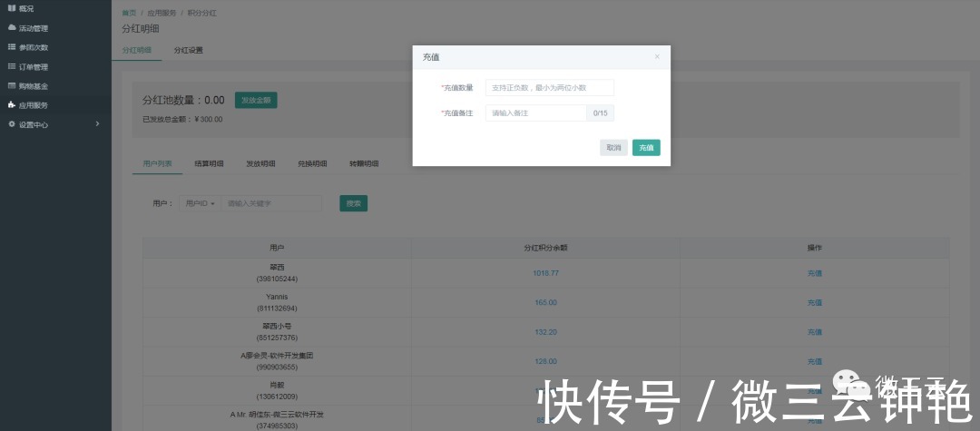Click user A Mr. 胡佳东-微三云软件开发
Viewport: 980px width, 431px height.
[277, 415]
